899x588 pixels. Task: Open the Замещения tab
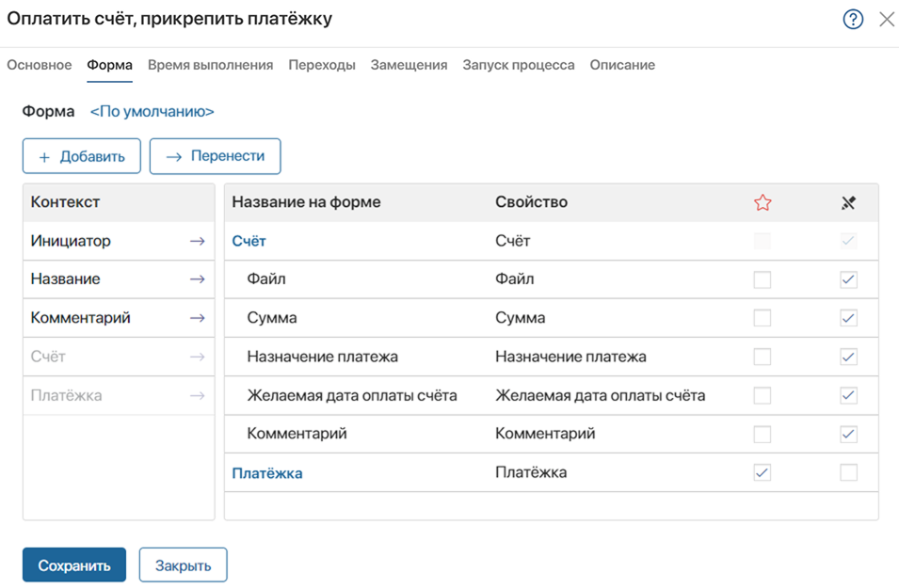point(409,65)
